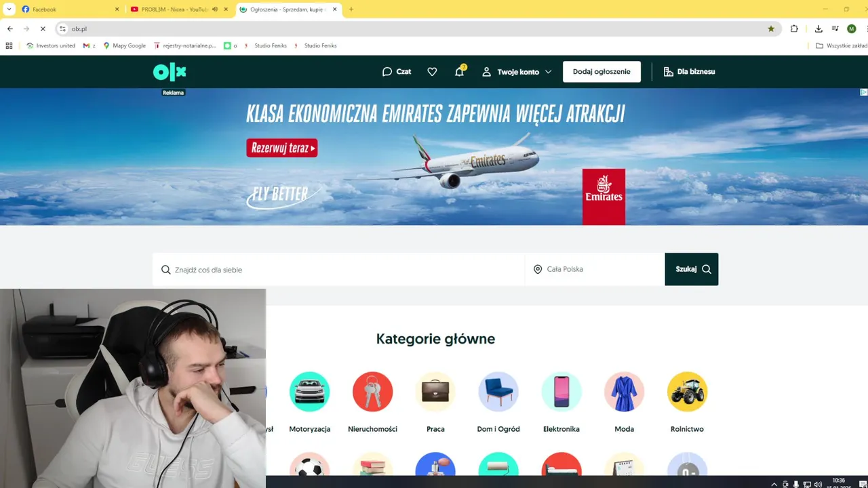
Task: Open the tab search dropdown arrow
Action: (x=9, y=9)
